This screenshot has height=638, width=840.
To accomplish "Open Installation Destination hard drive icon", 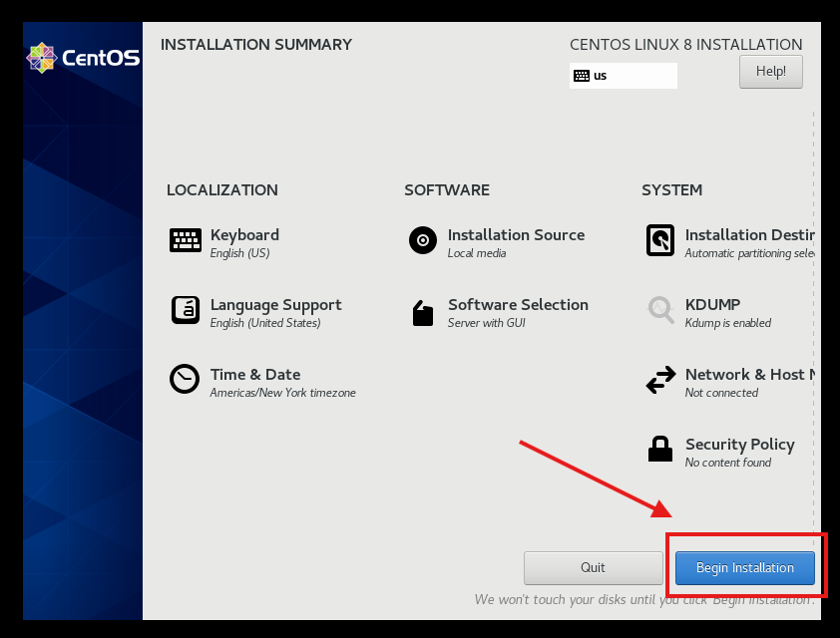I will (660, 240).
